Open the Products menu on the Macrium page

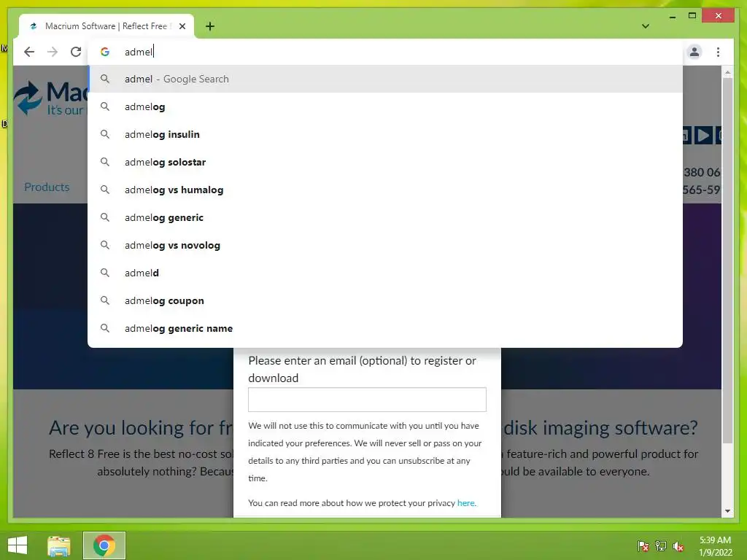pos(47,187)
